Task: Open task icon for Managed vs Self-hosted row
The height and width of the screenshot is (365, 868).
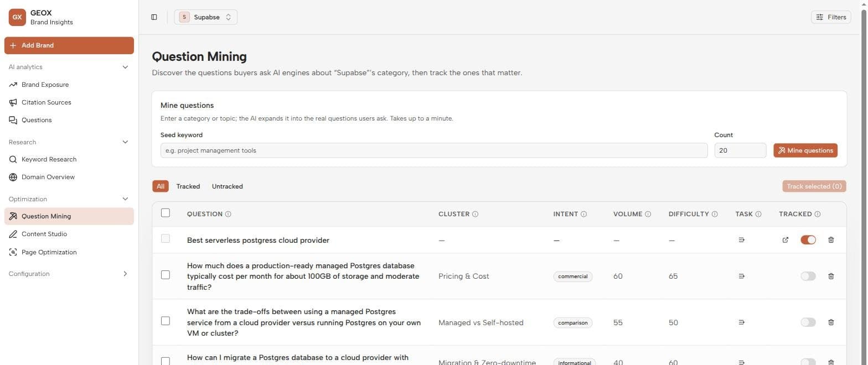Action: click(742, 322)
